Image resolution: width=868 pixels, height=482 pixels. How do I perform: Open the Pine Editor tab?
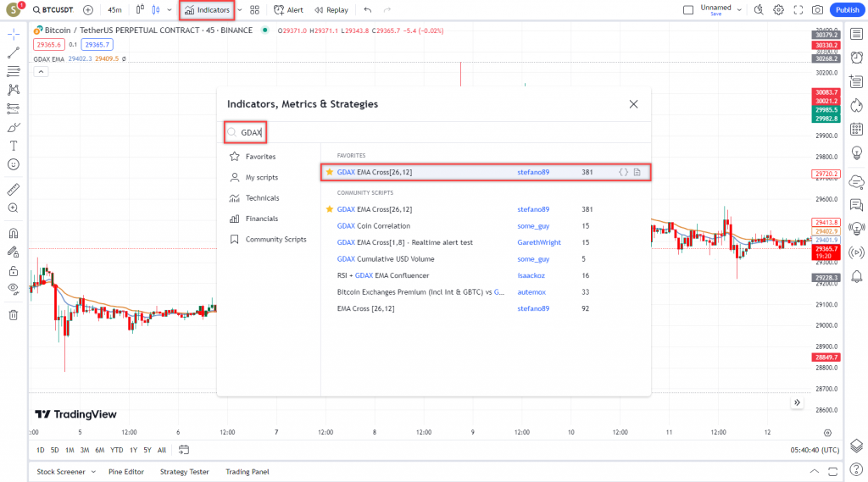[x=125, y=472]
